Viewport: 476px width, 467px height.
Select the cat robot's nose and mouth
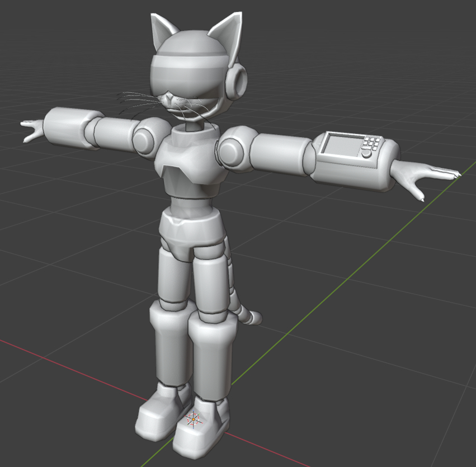pyautogui.click(x=167, y=100)
